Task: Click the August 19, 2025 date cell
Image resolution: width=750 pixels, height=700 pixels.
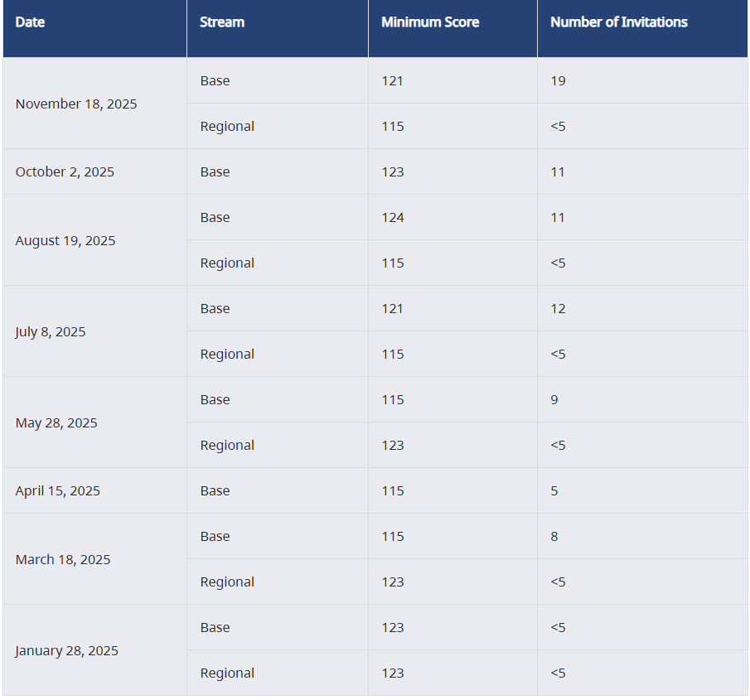Action: pos(65,241)
